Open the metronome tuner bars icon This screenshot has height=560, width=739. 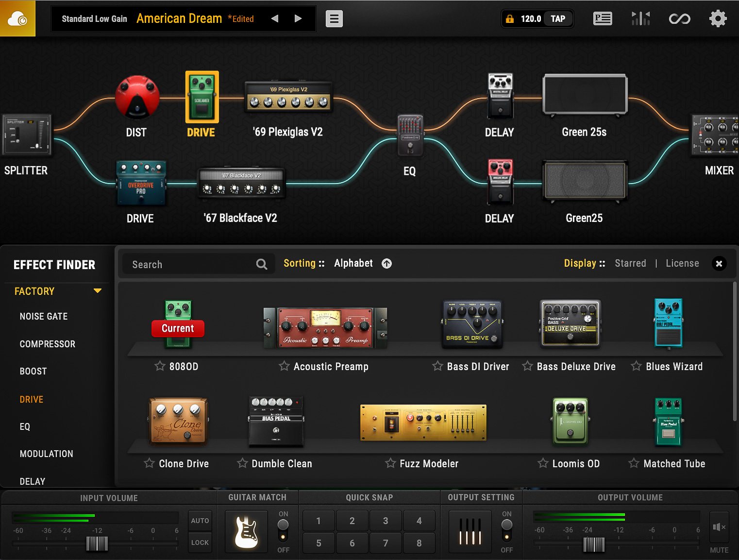click(x=641, y=19)
